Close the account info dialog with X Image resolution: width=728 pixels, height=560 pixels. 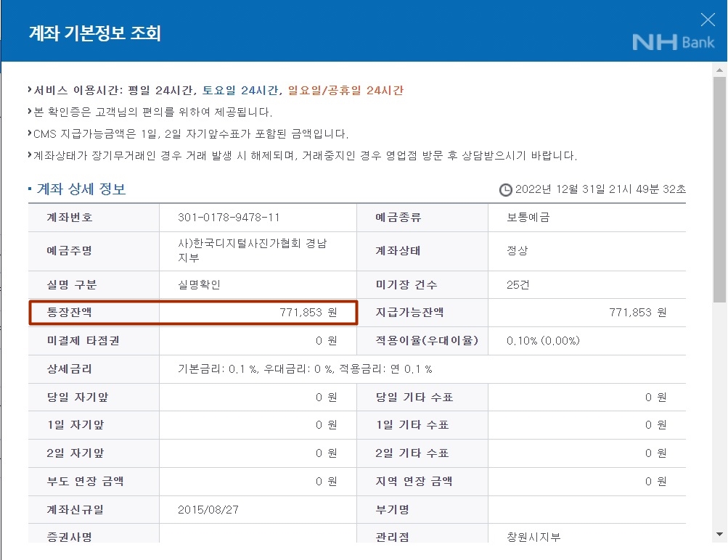[x=707, y=20]
